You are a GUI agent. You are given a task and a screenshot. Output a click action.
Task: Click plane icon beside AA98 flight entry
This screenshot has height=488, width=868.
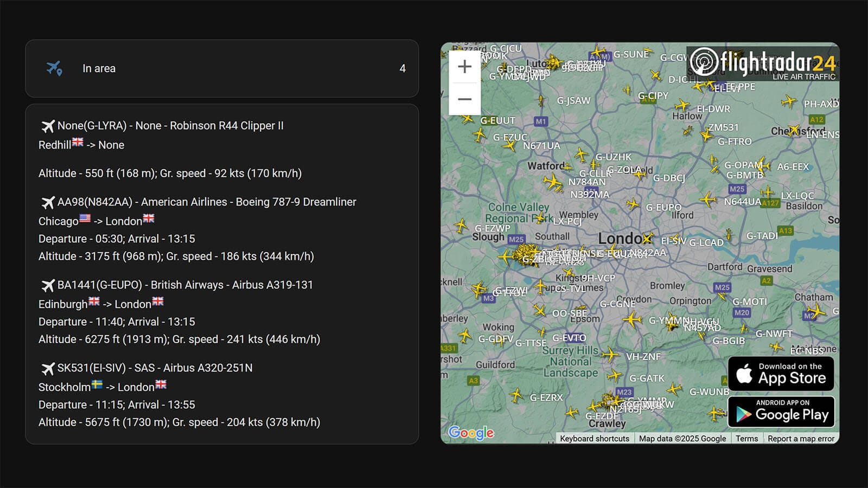coord(48,202)
